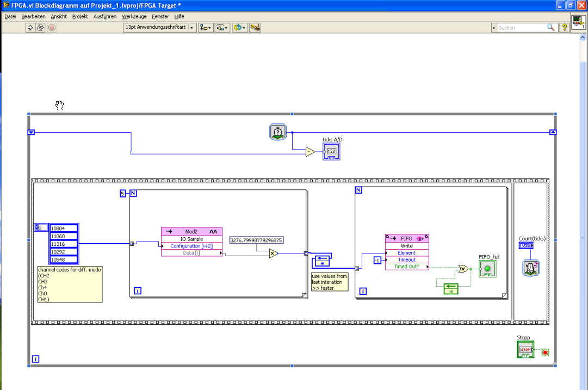Click the FIFO Element input
This screenshot has width=588, height=390.
pyautogui.click(x=407, y=253)
